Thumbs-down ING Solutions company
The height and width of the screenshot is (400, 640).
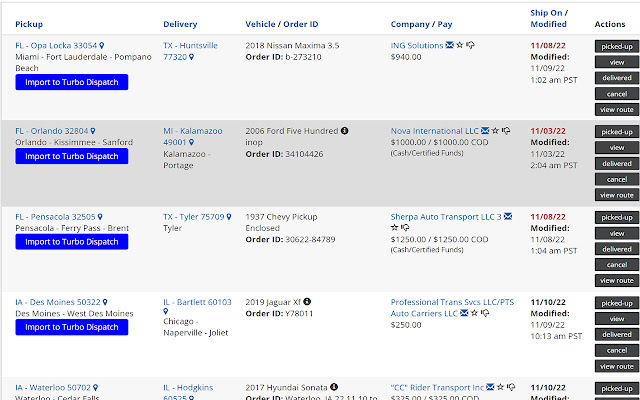click(x=470, y=45)
